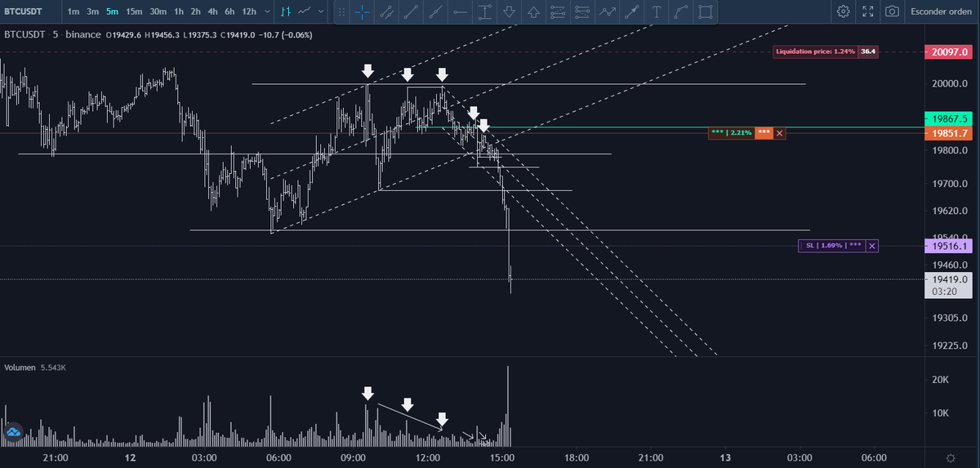Open time axis settings gear
The width and height of the screenshot is (980, 468).
click(x=951, y=457)
